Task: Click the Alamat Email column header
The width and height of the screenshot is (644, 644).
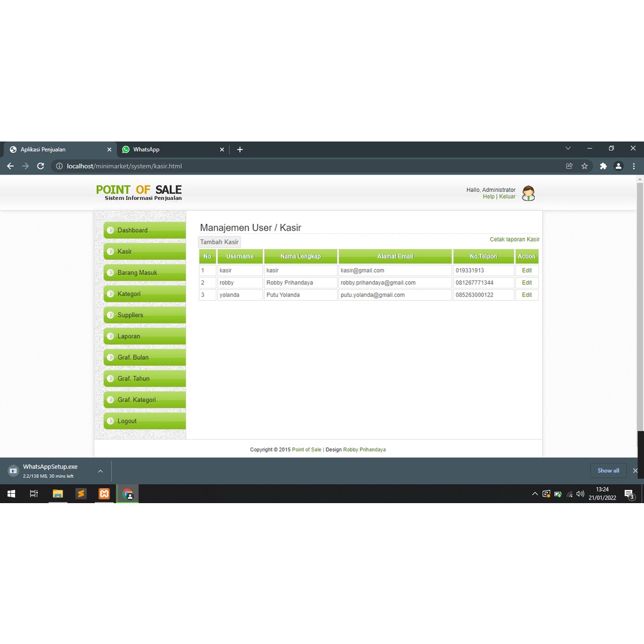Action: tap(395, 257)
